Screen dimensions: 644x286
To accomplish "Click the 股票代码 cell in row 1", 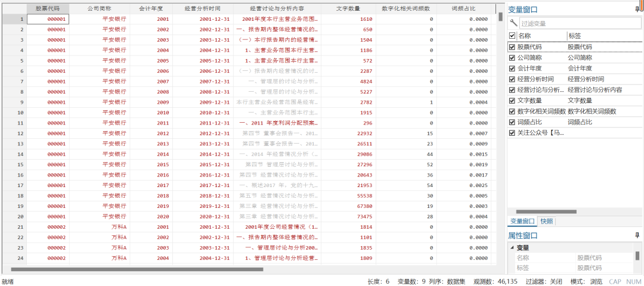I will tap(48, 19).
